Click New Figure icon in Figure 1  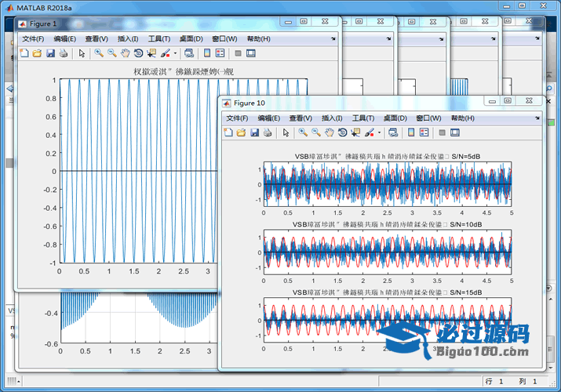pyautogui.click(x=24, y=53)
